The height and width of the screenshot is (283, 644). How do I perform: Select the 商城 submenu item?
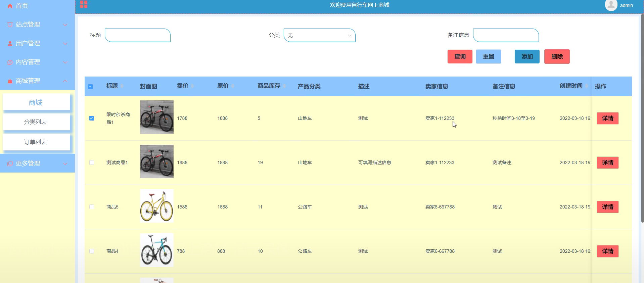point(36,102)
